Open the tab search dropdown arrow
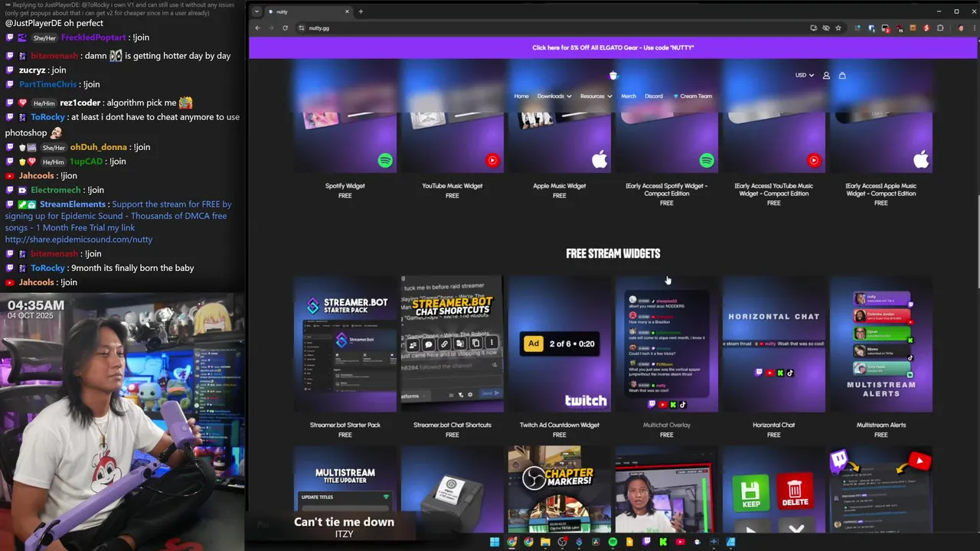 pyautogui.click(x=256, y=11)
